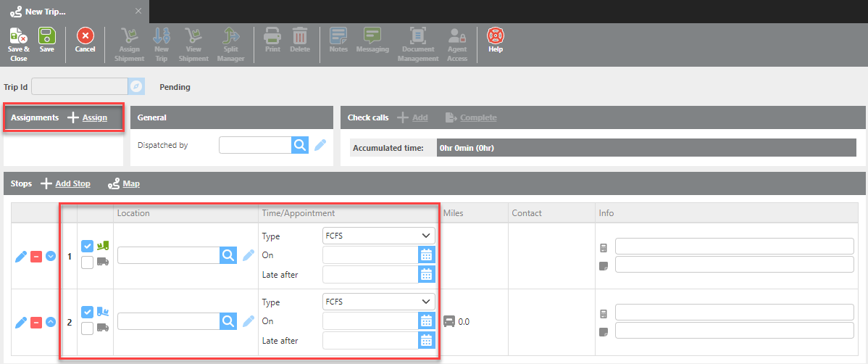
Task: Open the Type dropdown for stop 2
Action: click(378, 302)
